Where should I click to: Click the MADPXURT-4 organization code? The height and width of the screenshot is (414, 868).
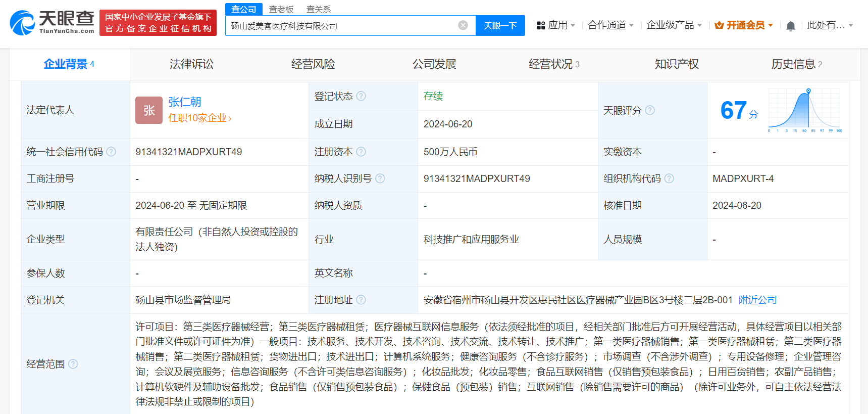[743, 178]
